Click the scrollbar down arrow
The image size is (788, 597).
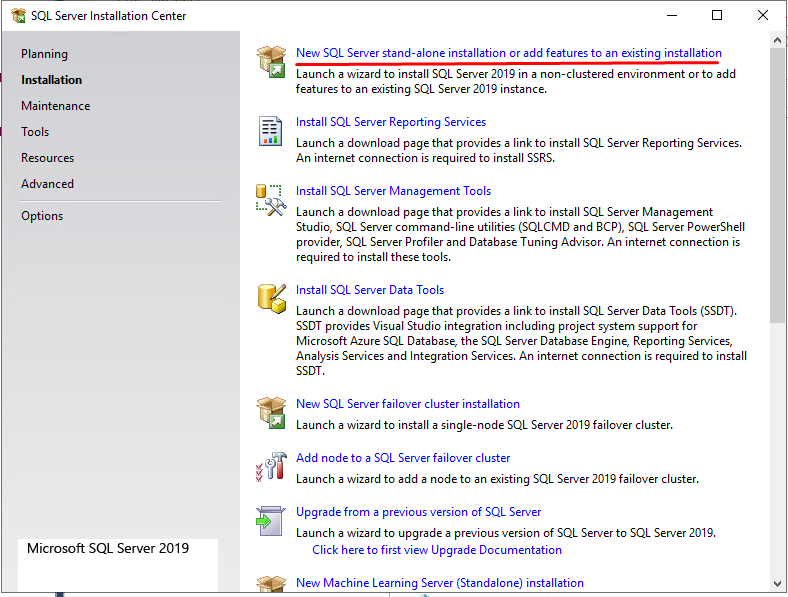[778, 582]
